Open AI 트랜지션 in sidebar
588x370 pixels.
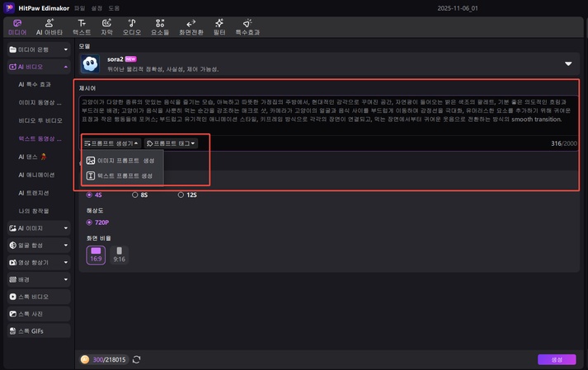33,193
